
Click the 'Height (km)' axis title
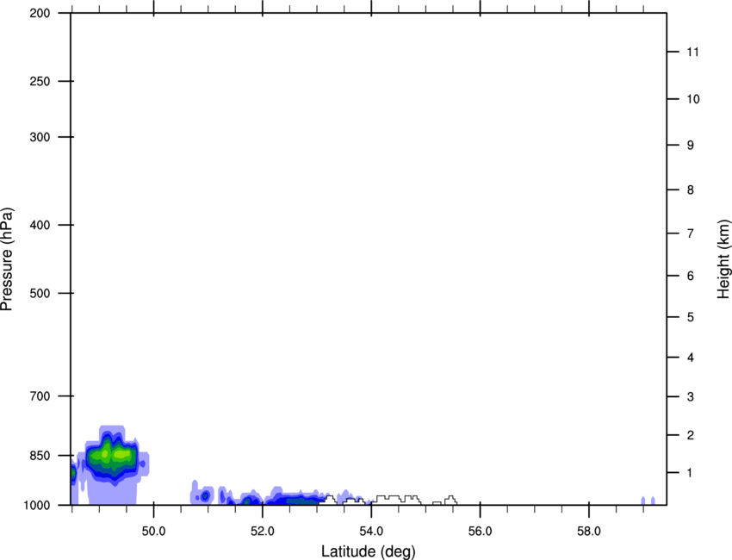click(x=723, y=258)
